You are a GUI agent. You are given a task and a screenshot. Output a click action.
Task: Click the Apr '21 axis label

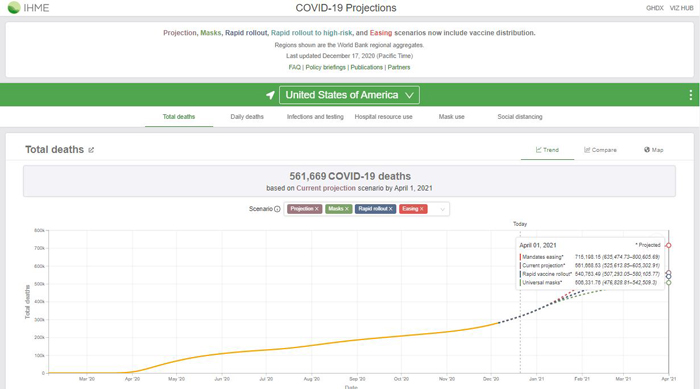click(x=668, y=379)
